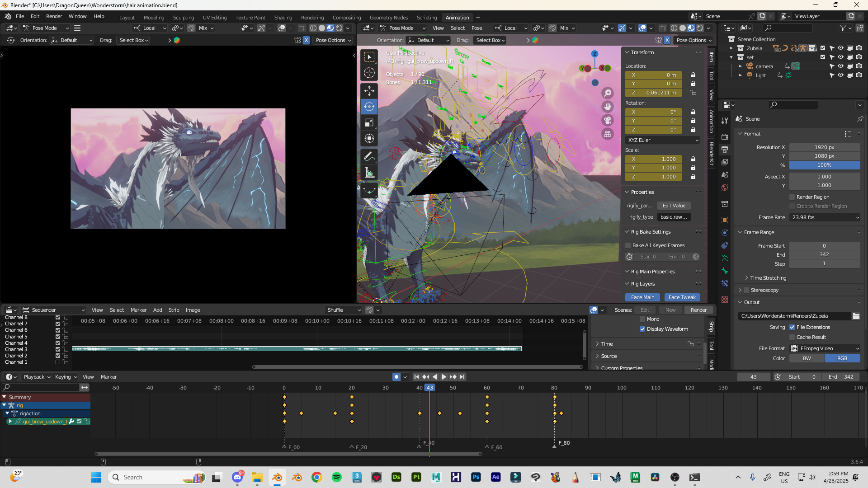
Task: Open Render properties tab icon
Action: [725, 136]
